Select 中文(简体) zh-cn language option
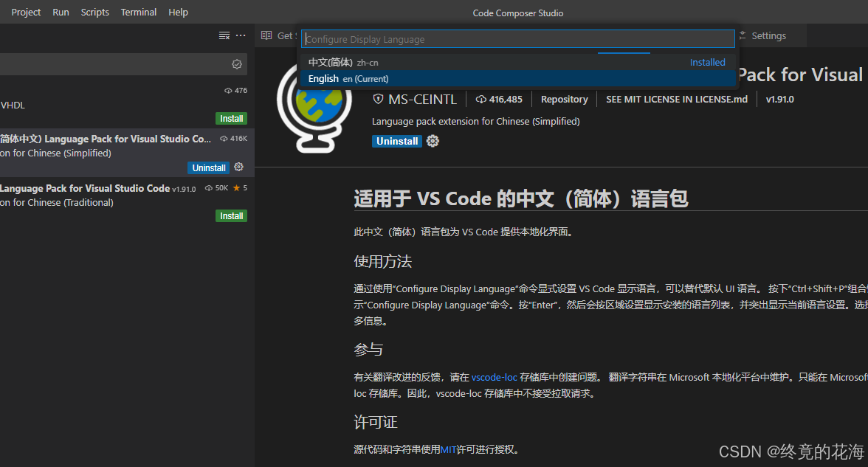Screen dimensions: 868x467 click(x=517, y=63)
